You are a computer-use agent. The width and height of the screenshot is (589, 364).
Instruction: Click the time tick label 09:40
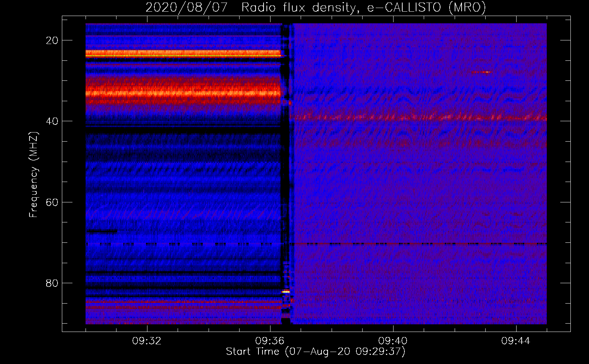[x=393, y=341]
